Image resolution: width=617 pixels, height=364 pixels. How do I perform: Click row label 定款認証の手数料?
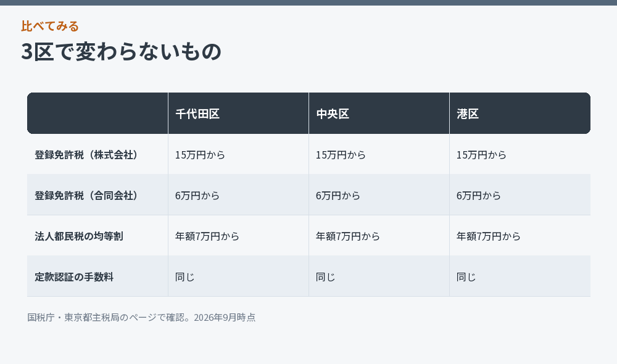tap(74, 276)
